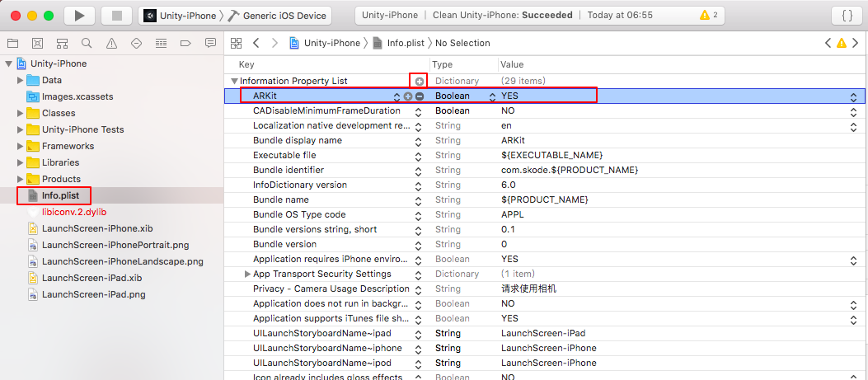Click the Clean Succeeded activity status area
The height and width of the screenshot is (380, 868).
click(539, 16)
